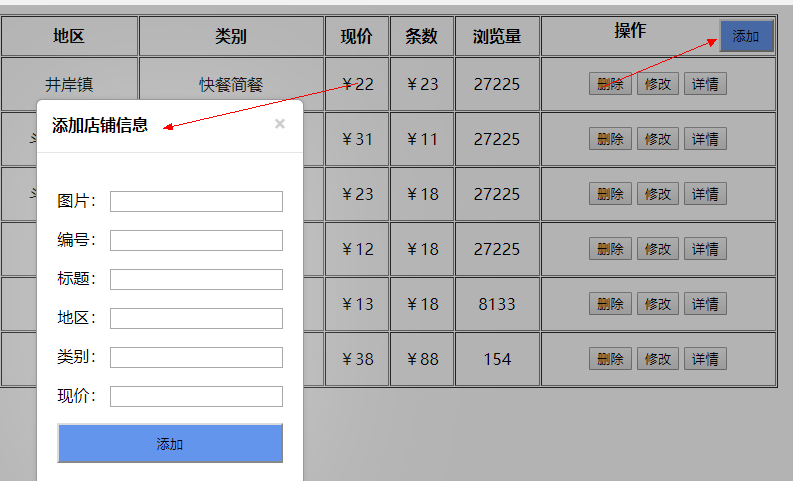Click 27225 in the ¥31 row
793x481 pixels.
point(497,139)
